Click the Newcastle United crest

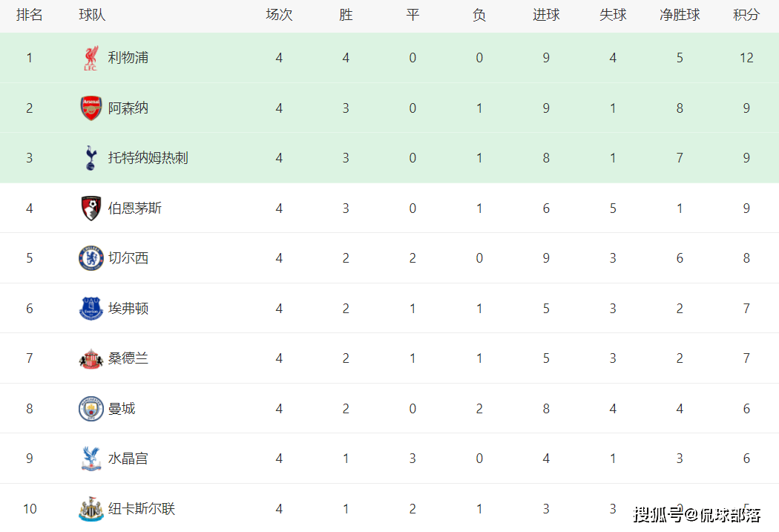(91, 509)
